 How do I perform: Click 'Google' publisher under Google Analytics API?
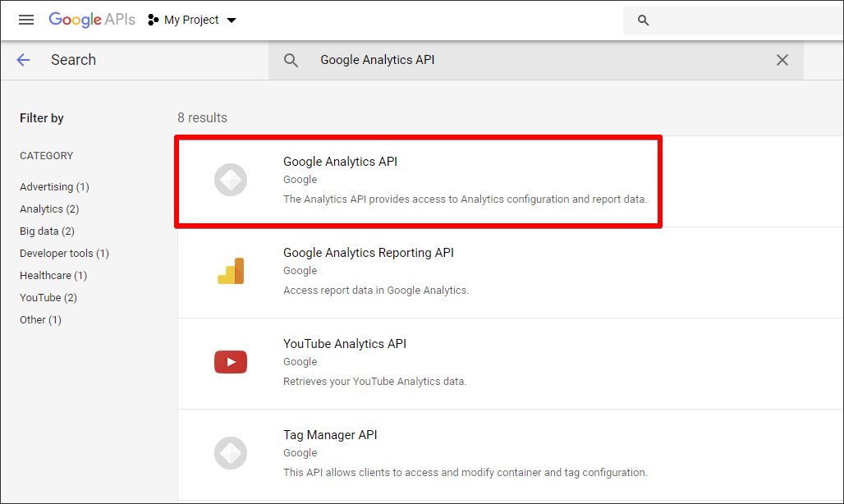[x=300, y=180]
